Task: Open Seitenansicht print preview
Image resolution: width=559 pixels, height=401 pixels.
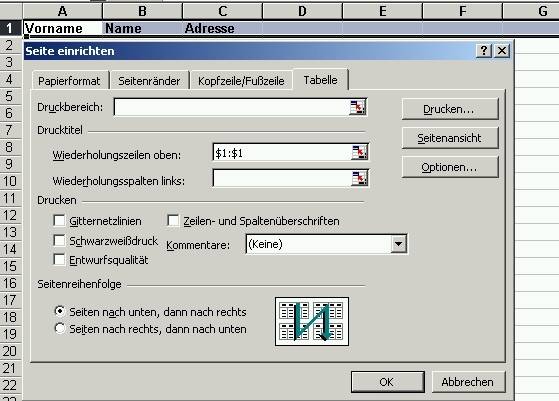Action: 450,138
